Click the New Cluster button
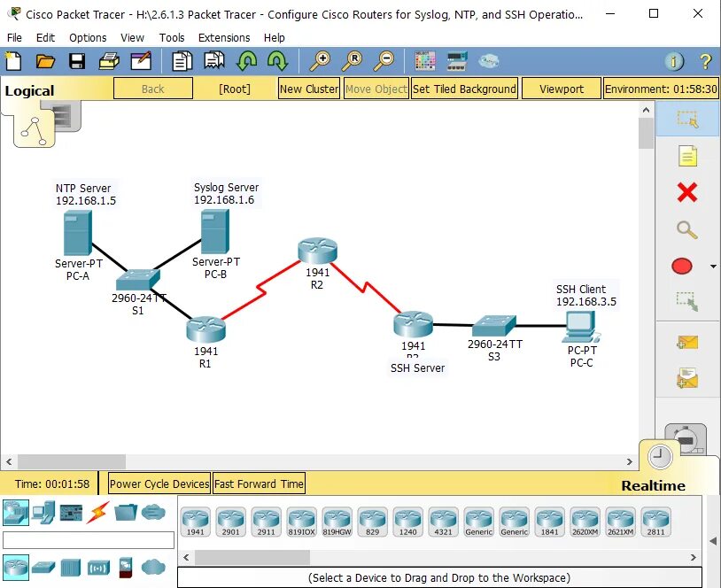The height and width of the screenshot is (588, 721). click(308, 89)
